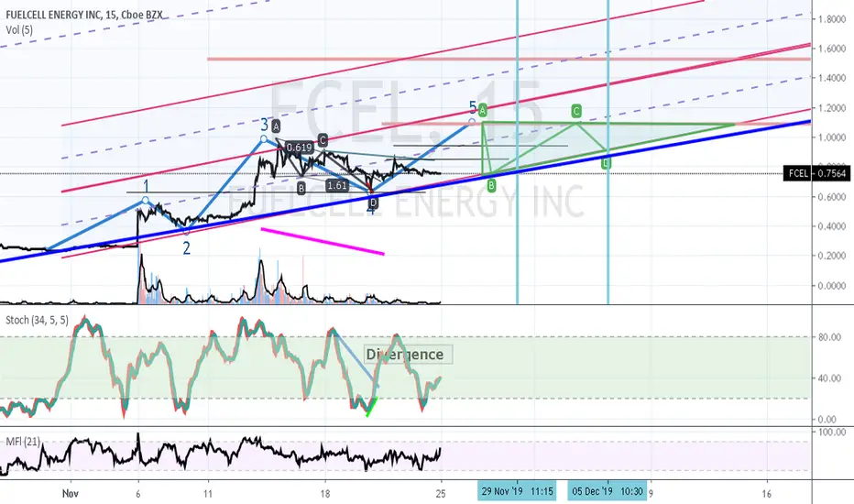Click the wave 1 anchor circle
854x504 pixels.
tap(146, 201)
